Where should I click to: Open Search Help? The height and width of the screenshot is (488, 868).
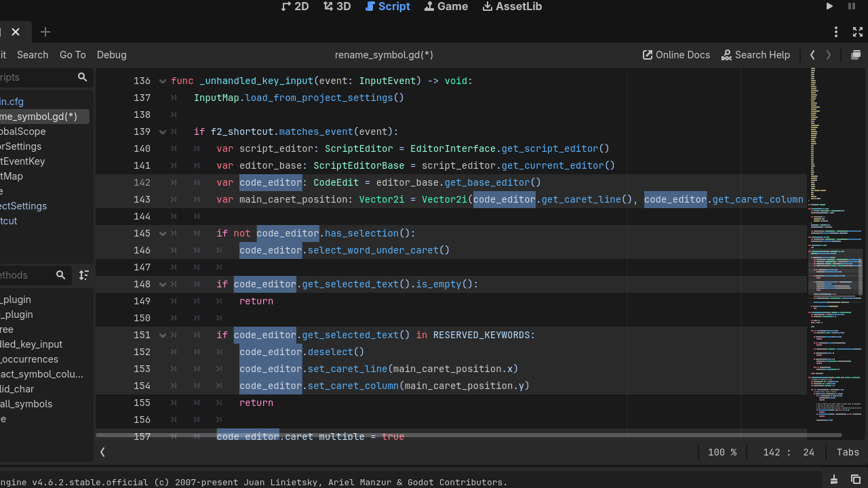pos(755,55)
